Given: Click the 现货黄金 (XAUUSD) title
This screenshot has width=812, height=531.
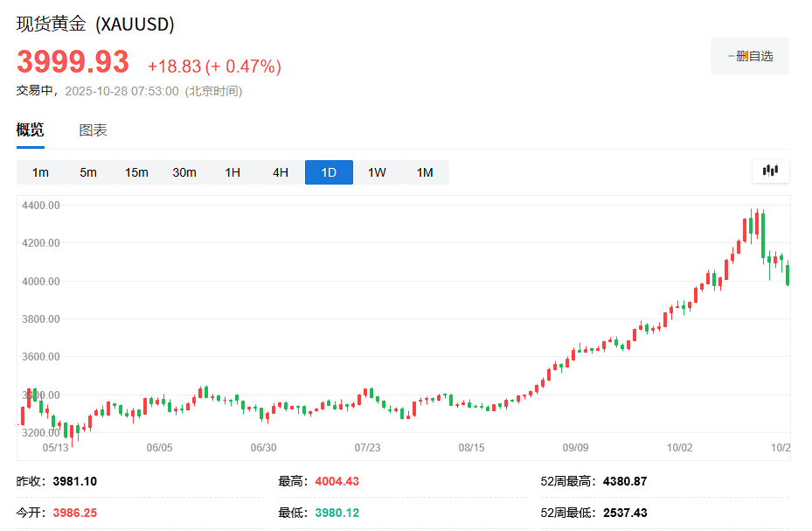Looking at the screenshot, I should click(x=95, y=24).
